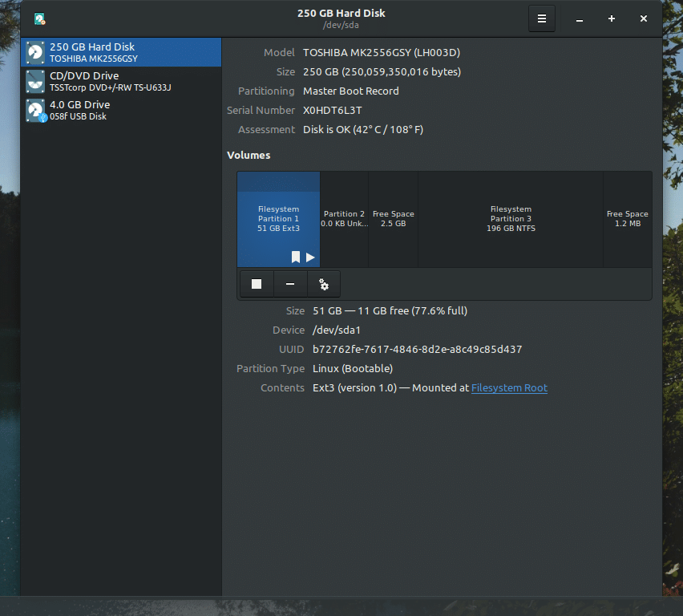Click the size value 250,059,350,016 bytes
Viewport: 683px width, 616px height.
(382, 72)
